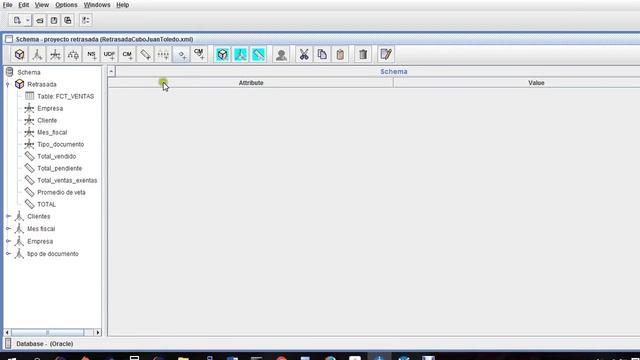Screen dimensions: 640x360
Task: Click the Paste clipboard icon
Action: click(340, 54)
